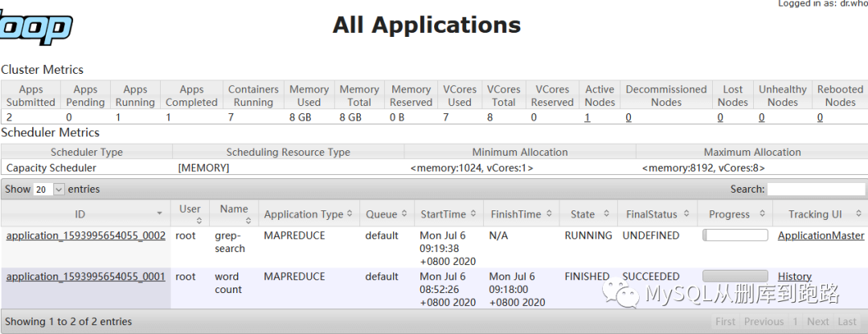Open the Show entries dropdown
This screenshot has height=334, width=868.
48,189
